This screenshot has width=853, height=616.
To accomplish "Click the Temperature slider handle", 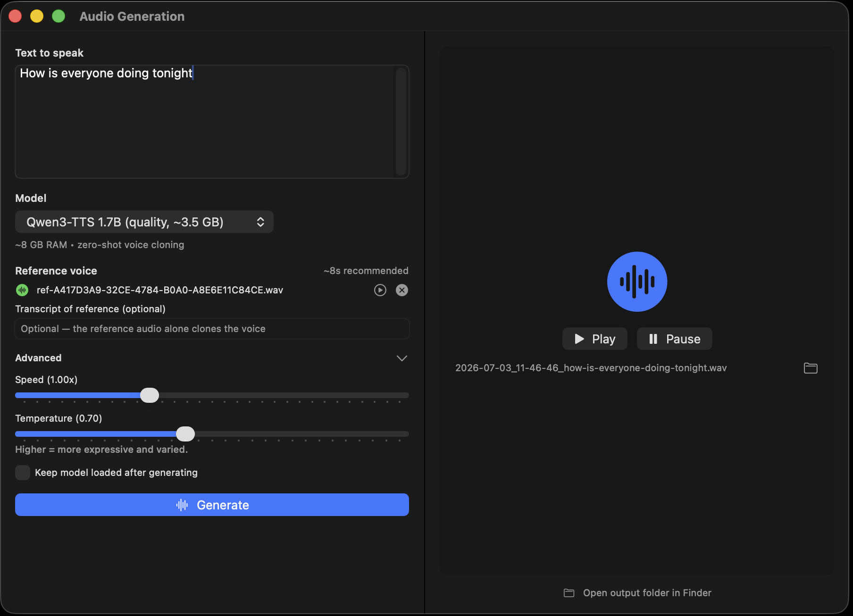I will click(x=185, y=434).
